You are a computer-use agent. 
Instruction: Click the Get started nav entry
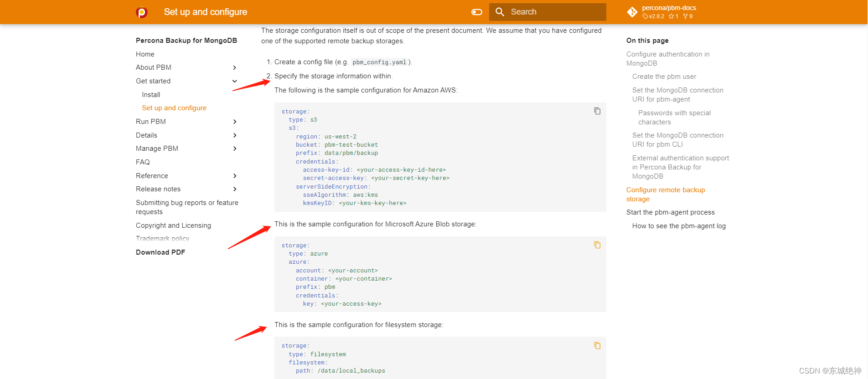(x=153, y=81)
